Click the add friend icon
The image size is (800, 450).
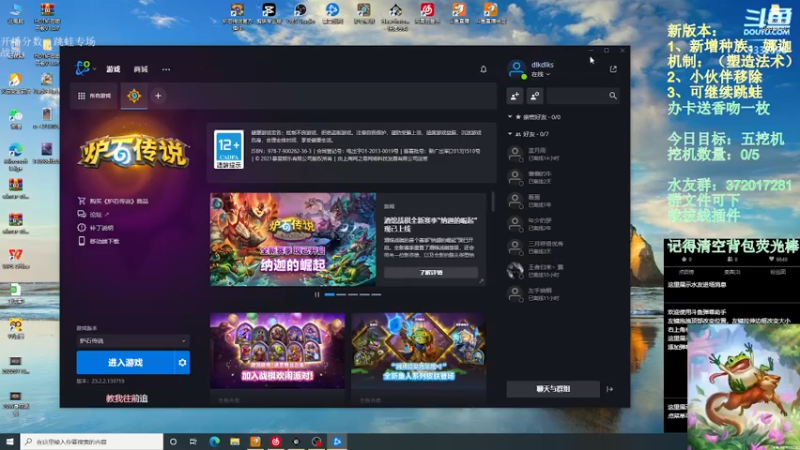(x=515, y=95)
